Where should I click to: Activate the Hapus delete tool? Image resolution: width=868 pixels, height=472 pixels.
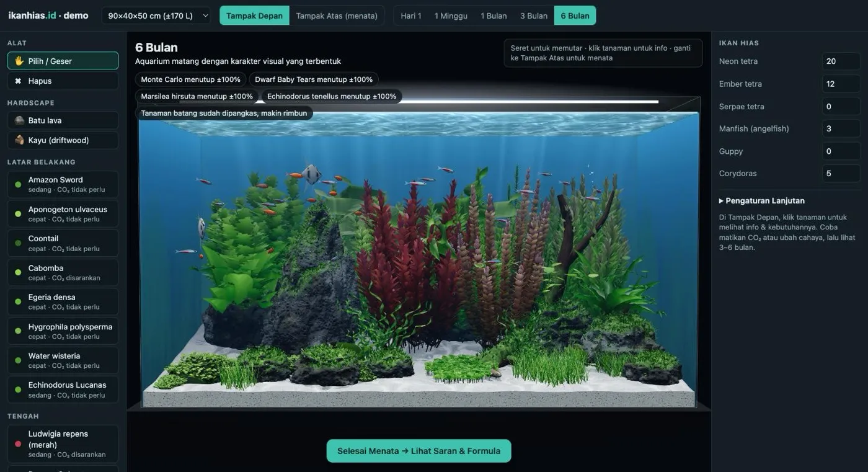(x=63, y=81)
